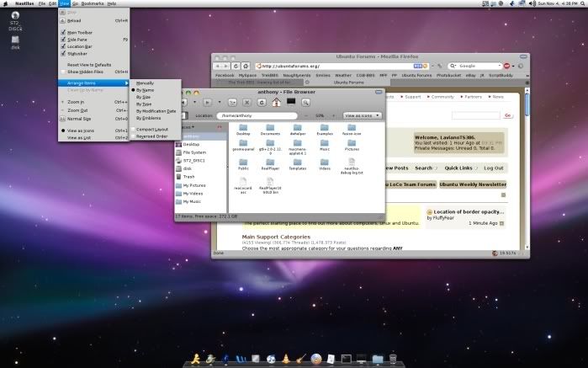Screen dimensions: 588x368
Task: Toggle the Side Pane checkbox
Action: 63,40
